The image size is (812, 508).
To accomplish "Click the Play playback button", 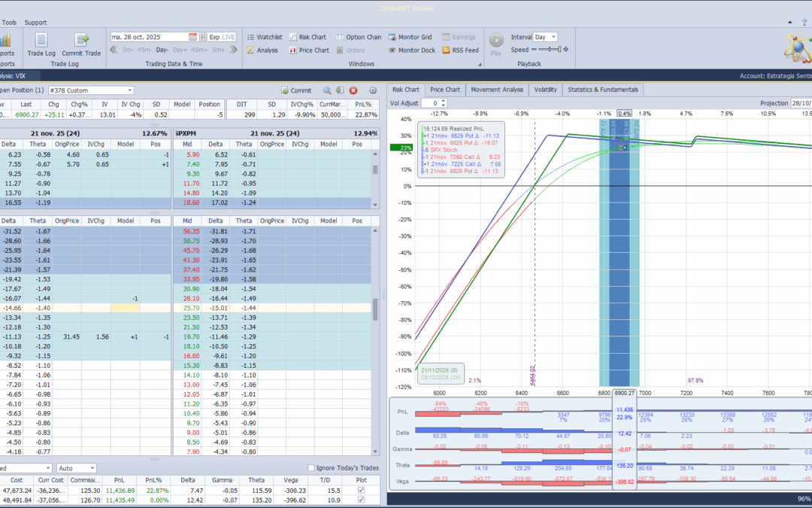I will tap(496, 44).
